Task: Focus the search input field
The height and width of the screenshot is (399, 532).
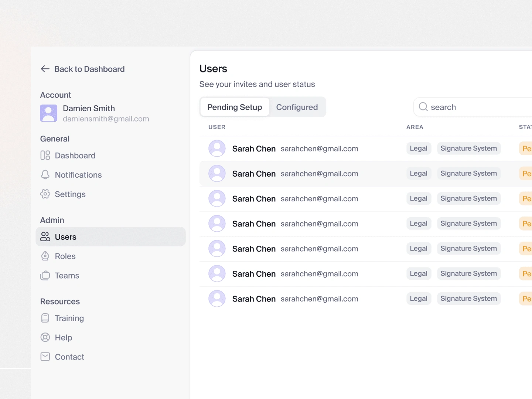Action: [x=477, y=107]
